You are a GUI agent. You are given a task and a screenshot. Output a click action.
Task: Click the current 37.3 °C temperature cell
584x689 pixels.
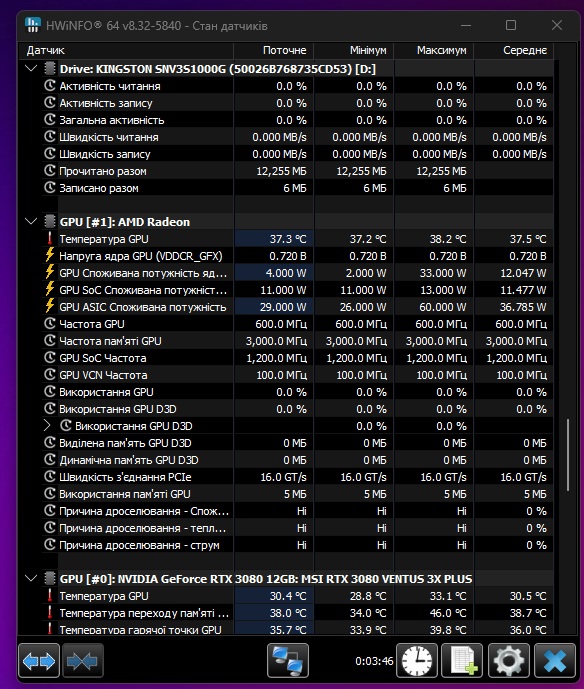click(x=273, y=239)
